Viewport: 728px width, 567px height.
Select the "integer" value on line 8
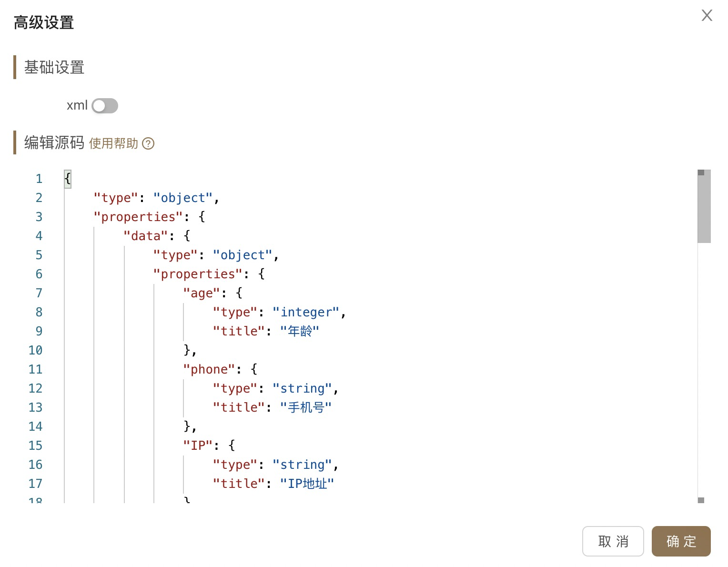[x=305, y=312]
